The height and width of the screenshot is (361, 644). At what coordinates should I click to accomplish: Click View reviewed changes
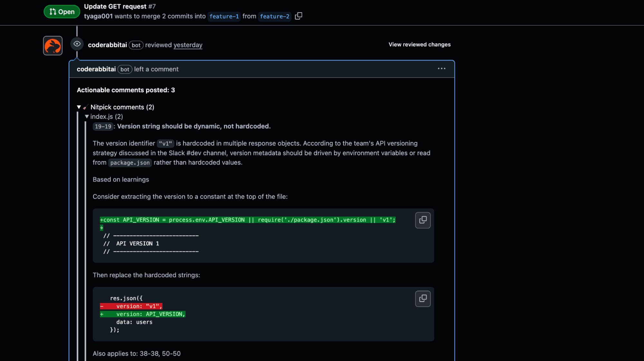(419, 44)
